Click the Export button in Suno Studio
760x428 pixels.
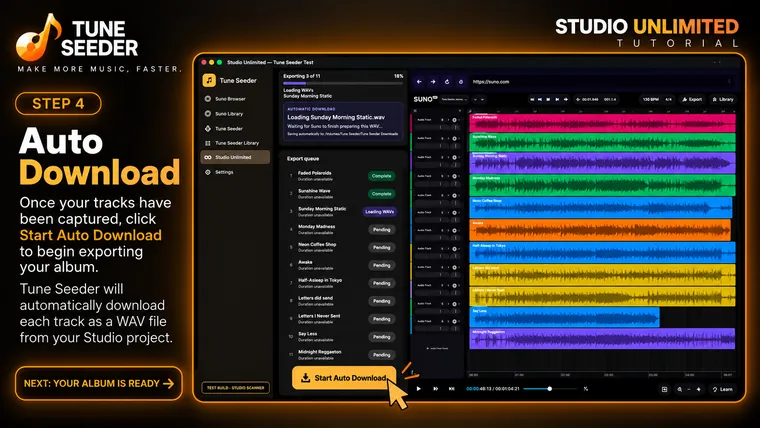pos(692,99)
